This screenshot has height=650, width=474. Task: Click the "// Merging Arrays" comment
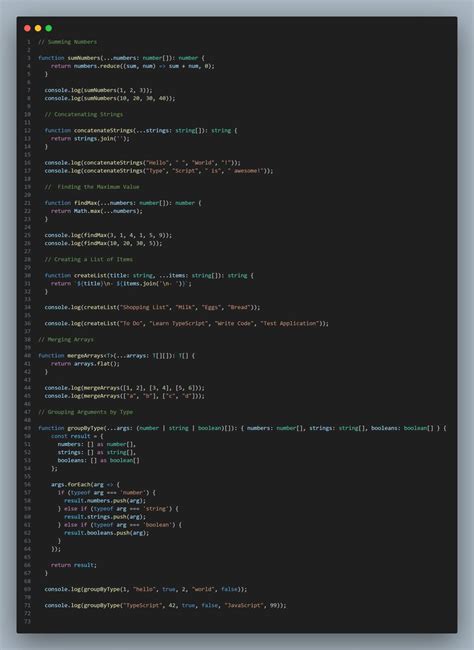[x=66, y=340]
